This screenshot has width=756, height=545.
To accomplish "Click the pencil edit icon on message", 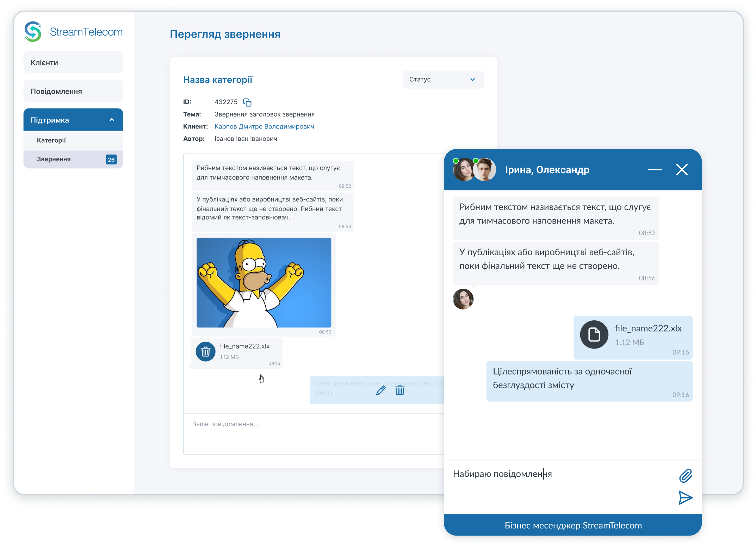I will (x=381, y=390).
